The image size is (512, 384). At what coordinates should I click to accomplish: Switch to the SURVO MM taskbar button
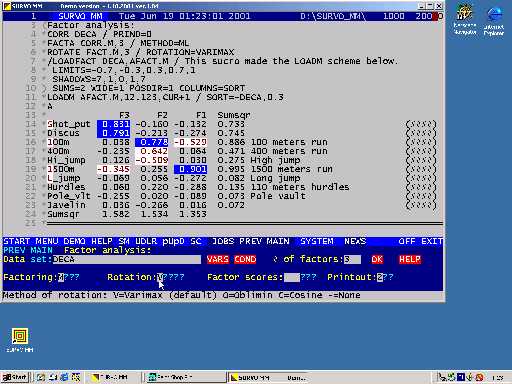tap(269, 378)
